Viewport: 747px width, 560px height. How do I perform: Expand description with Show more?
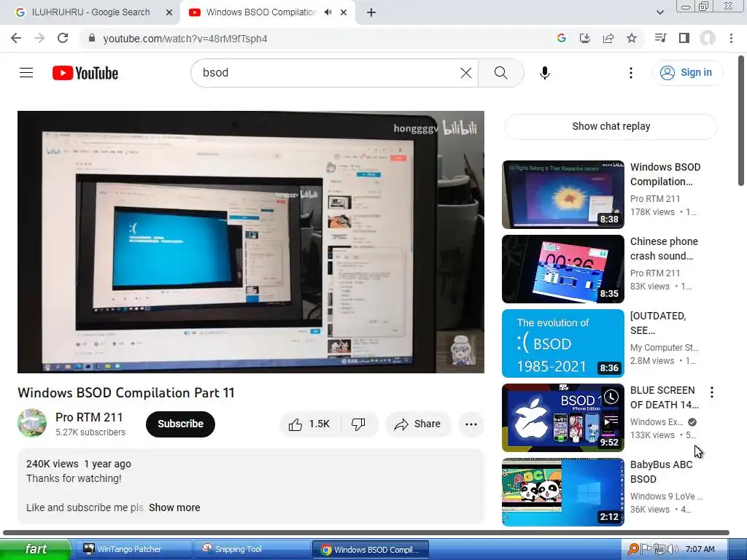(x=174, y=507)
